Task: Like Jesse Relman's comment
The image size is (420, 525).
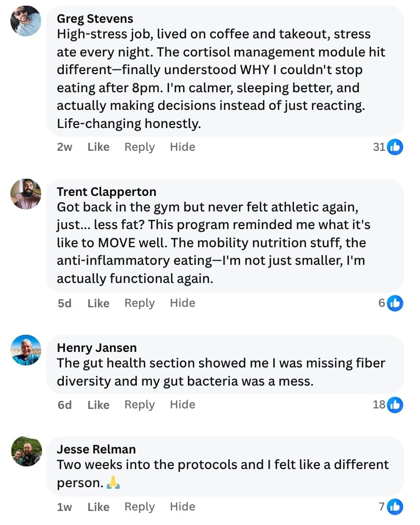Action: [99, 507]
